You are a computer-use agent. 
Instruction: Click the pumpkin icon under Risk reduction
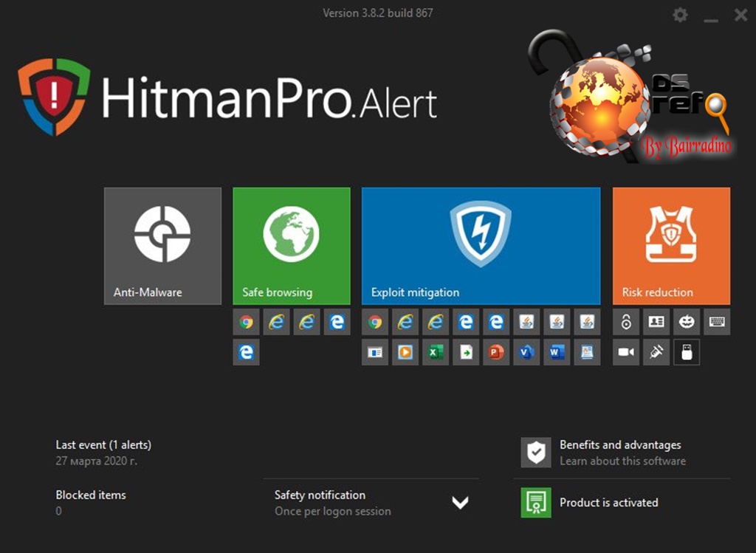(x=687, y=322)
